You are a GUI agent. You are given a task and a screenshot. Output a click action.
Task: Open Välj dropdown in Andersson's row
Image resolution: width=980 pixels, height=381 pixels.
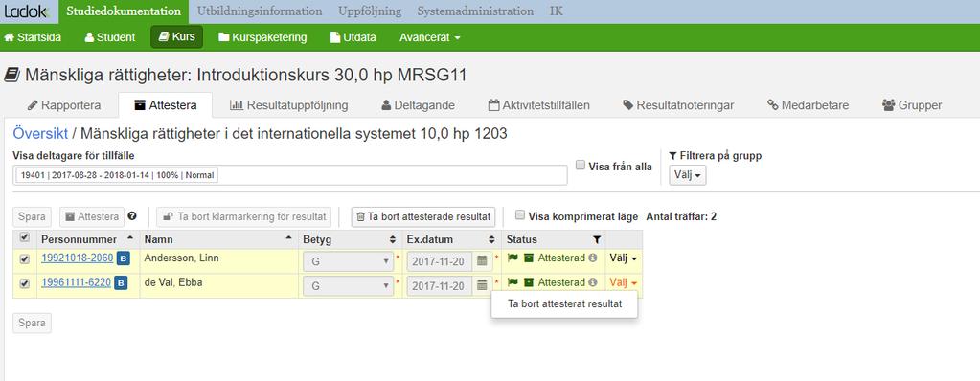coord(623,258)
